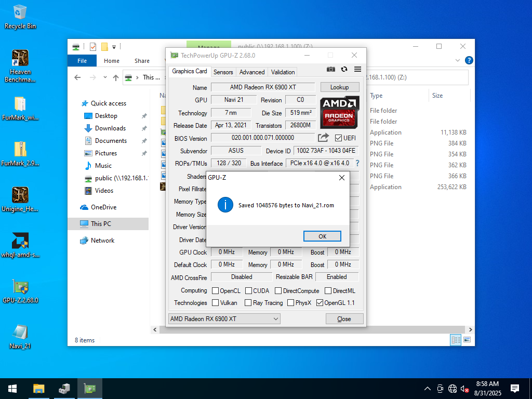The image size is (532, 399).
Task: Open Desktop in the navigation pane
Action: click(106, 116)
